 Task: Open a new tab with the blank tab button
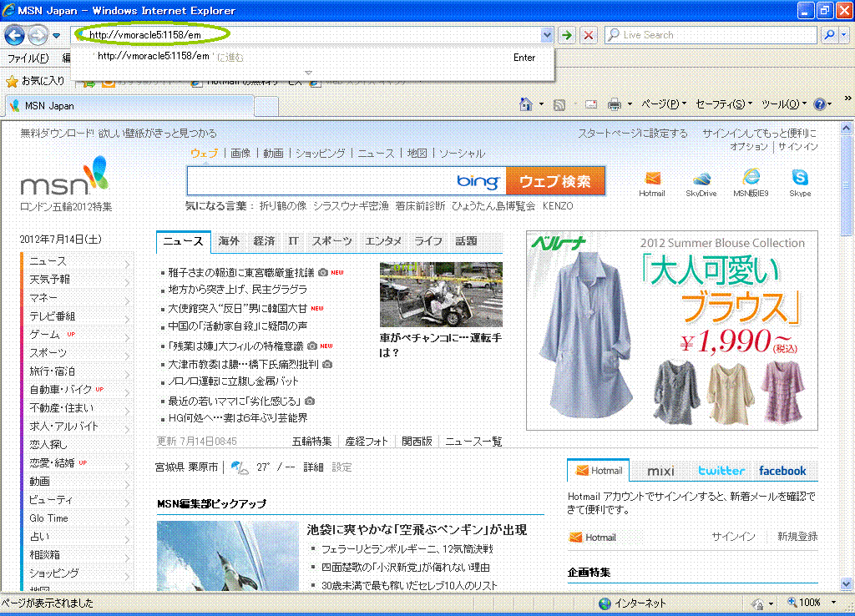[x=266, y=106]
